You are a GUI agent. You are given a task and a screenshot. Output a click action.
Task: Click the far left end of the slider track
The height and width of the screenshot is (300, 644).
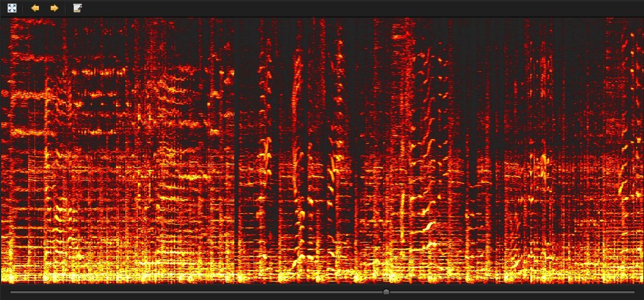coord(11,292)
